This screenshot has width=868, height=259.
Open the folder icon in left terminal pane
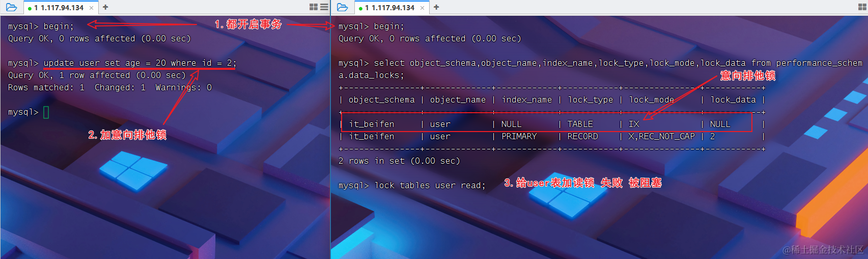tap(11, 7)
